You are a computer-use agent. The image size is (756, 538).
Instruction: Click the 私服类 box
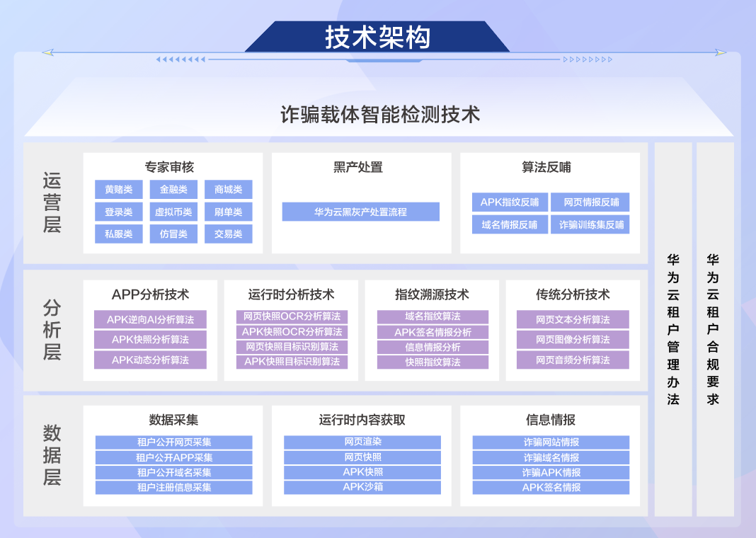(x=119, y=234)
